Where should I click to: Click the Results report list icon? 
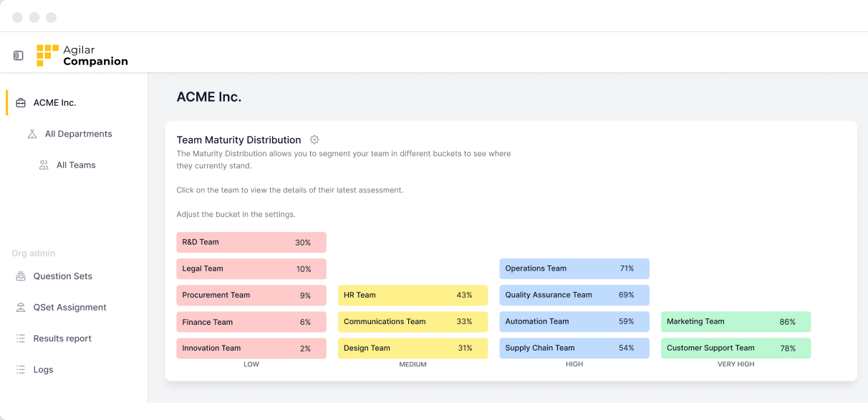pyautogui.click(x=21, y=338)
